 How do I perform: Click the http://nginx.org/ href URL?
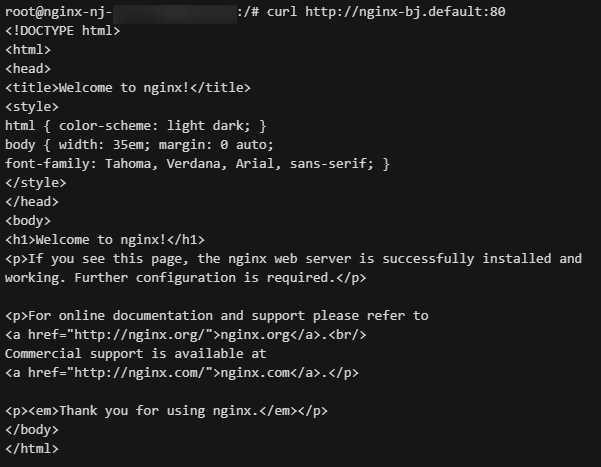tap(139, 335)
